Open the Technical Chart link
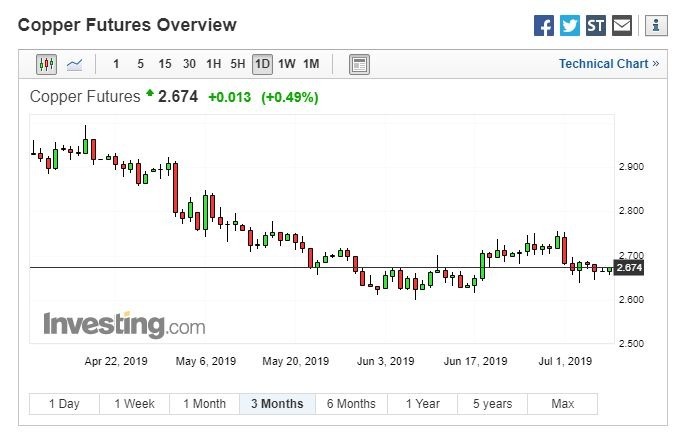The width and height of the screenshot is (680, 440). pos(609,64)
